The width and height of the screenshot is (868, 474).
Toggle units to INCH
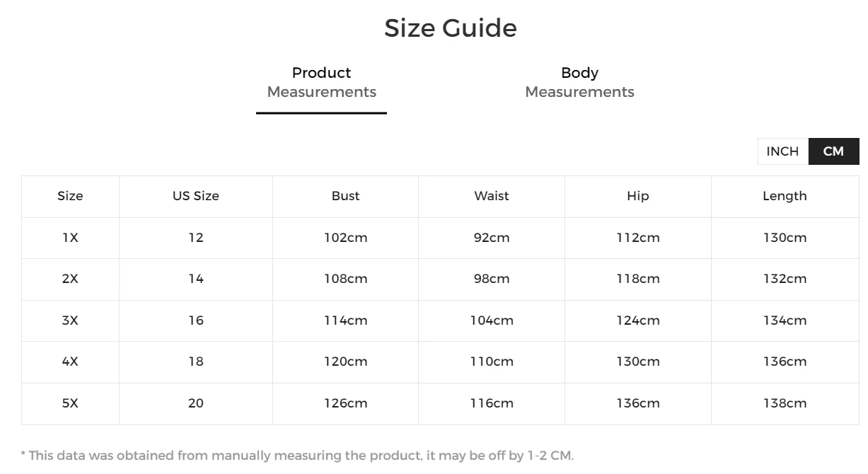point(782,151)
